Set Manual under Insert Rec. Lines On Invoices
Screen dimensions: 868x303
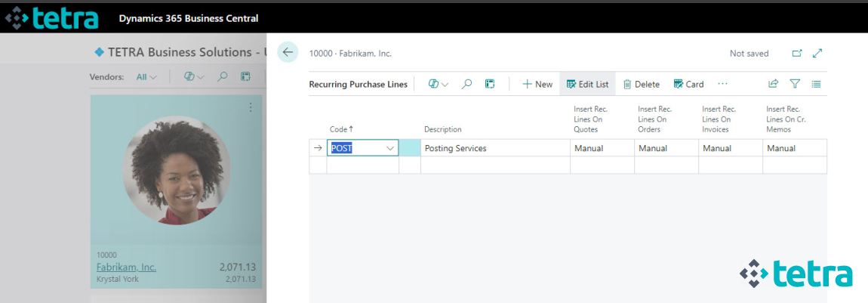(x=731, y=148)
